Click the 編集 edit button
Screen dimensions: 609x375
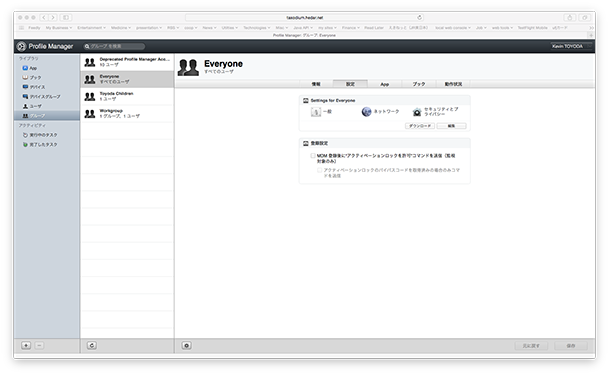451,126
